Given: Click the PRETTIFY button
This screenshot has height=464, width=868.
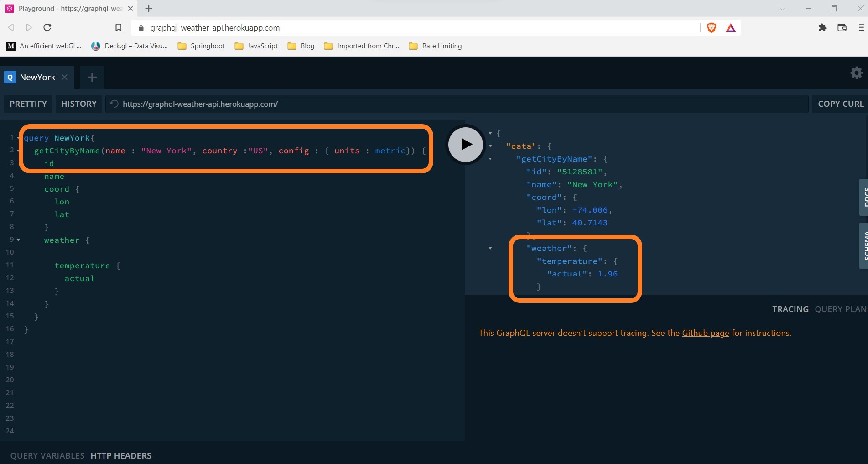Looking at the screenshot, I should (28, 104).
